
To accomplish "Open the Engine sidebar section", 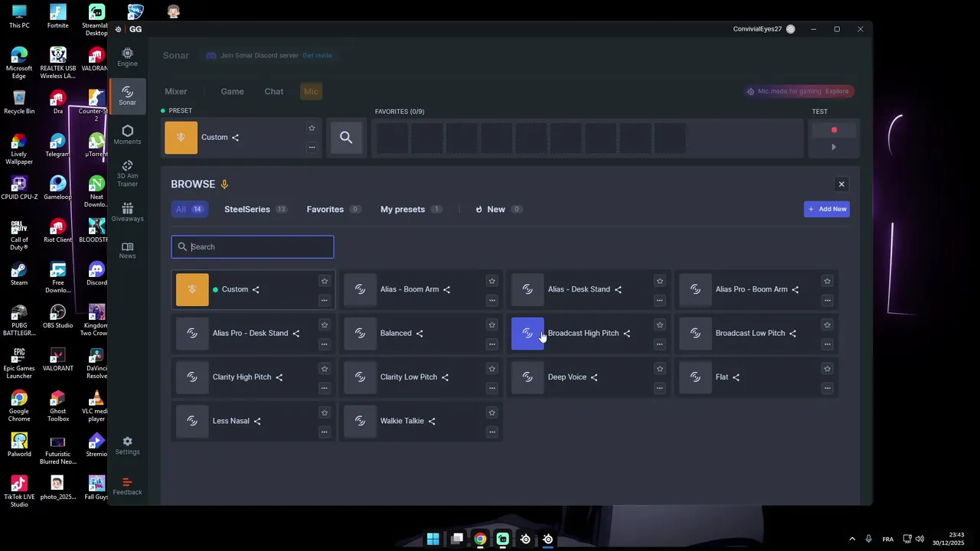I will click(x=127, y=57).
